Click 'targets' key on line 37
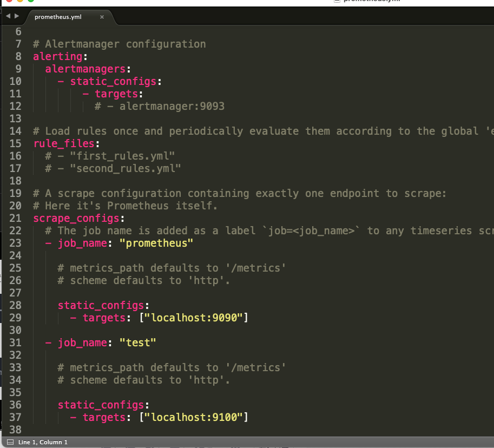The width and height of the screenshot is (494, 448). (104, 418)
